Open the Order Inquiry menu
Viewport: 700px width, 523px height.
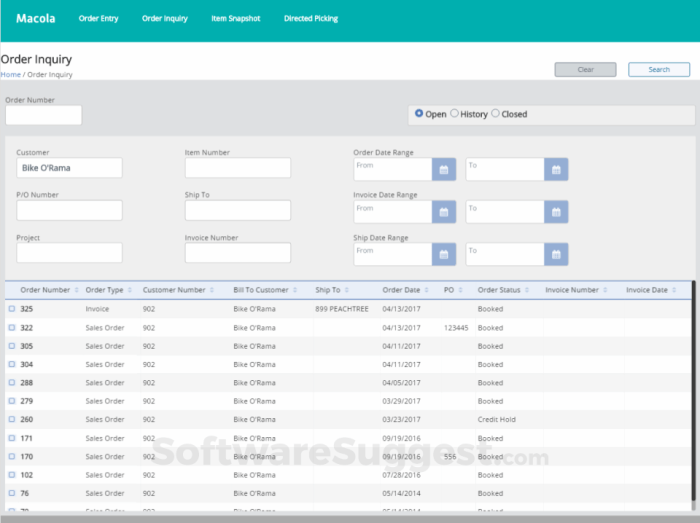(x=165, y=18)
